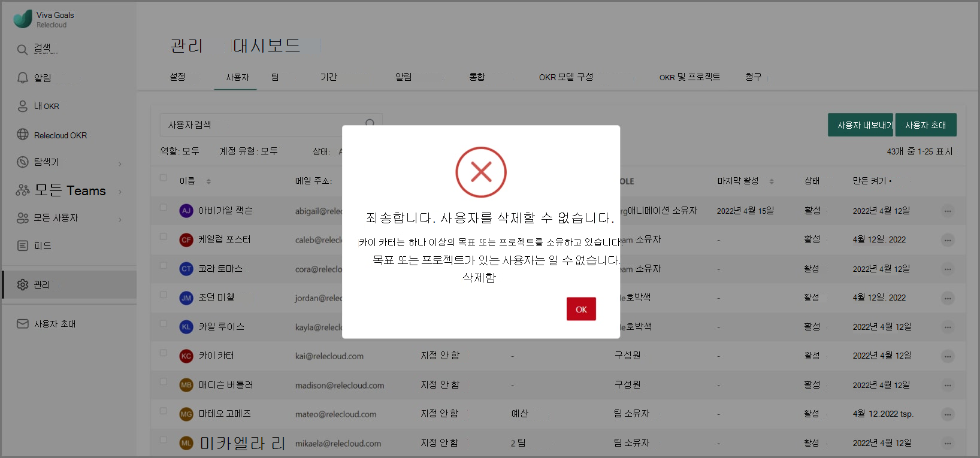Image resolution: width=980 pixels, height=458 pixels.
Task: Open the search magnifier icon in sidebar
Action: pyautogui.click(x=22, y=49)
